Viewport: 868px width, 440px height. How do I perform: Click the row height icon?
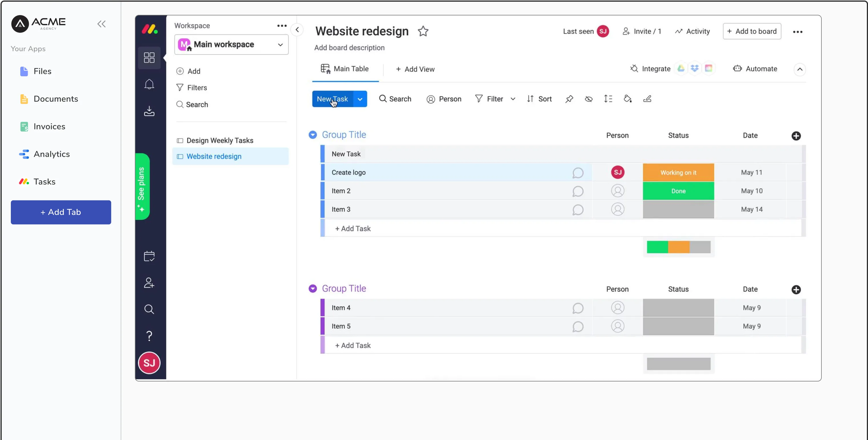tap(608, 99)
